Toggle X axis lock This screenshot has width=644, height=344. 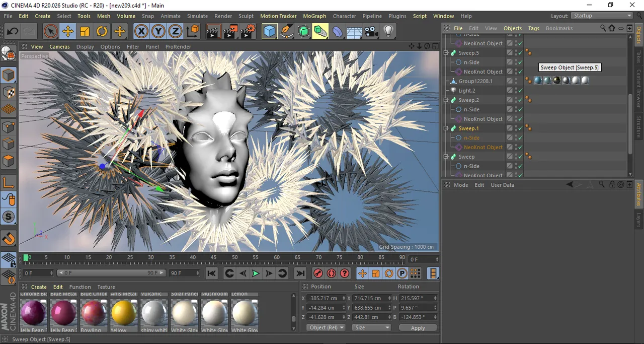pos(141,32)
